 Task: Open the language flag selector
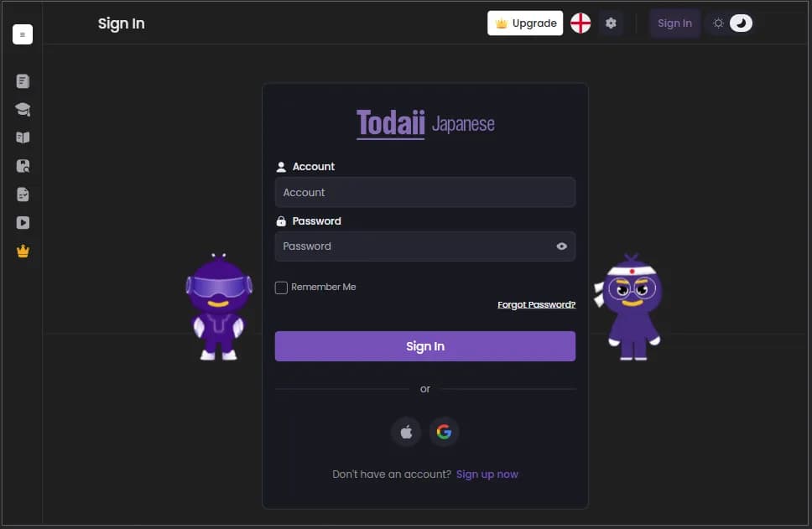(x=580, y=23)
